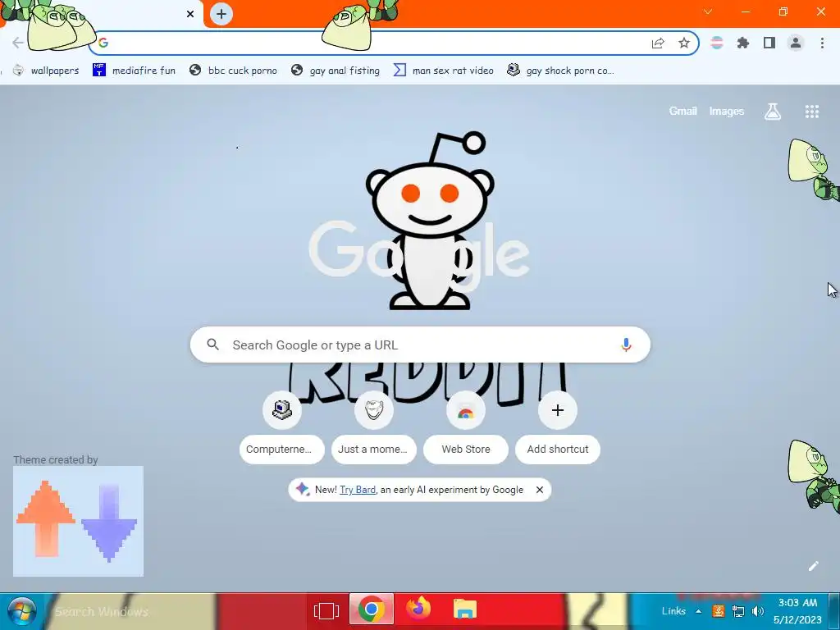840x630 pixels.
Task: Open the tab search chevron
Action: [x=708, y=11]
